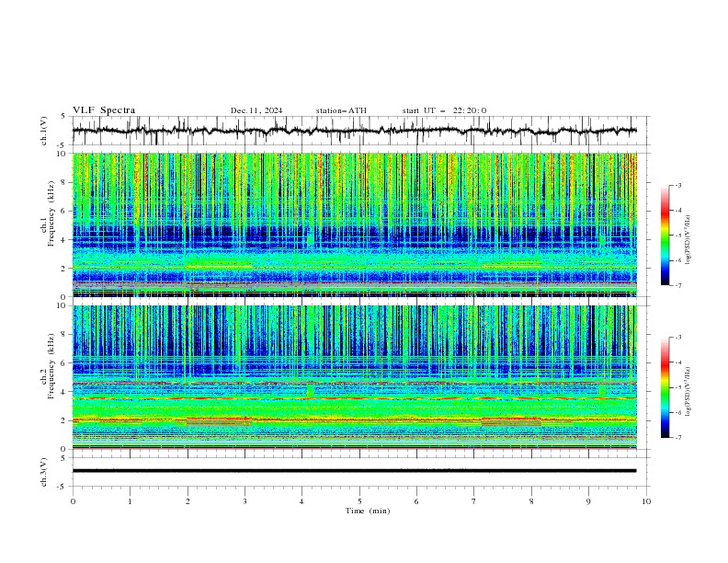This screenshot has width=728, height=563.
Task: Click the lower colorbar 'log(PSD)(V²/Hz)' label
Action: [688, 392]
